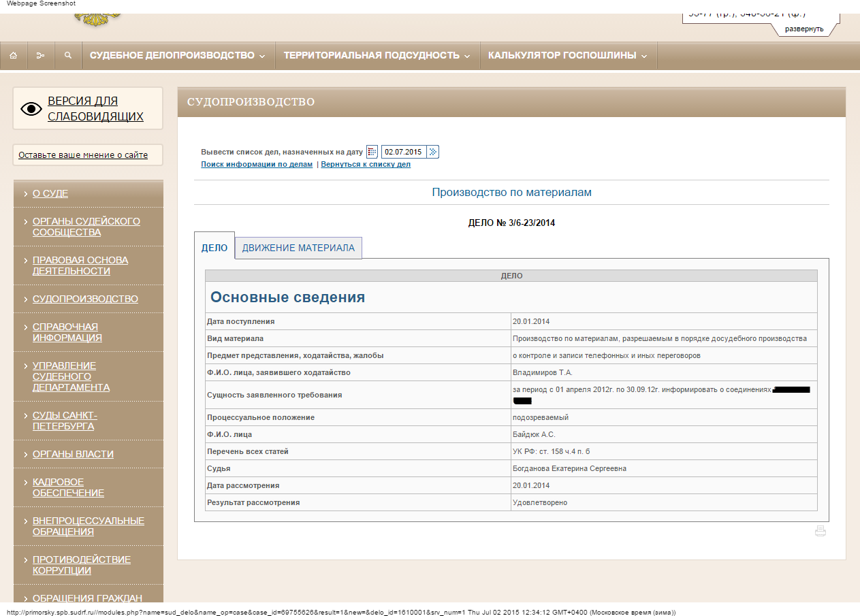Open Органы судейского сообщества sidebar item

[86, 227]
